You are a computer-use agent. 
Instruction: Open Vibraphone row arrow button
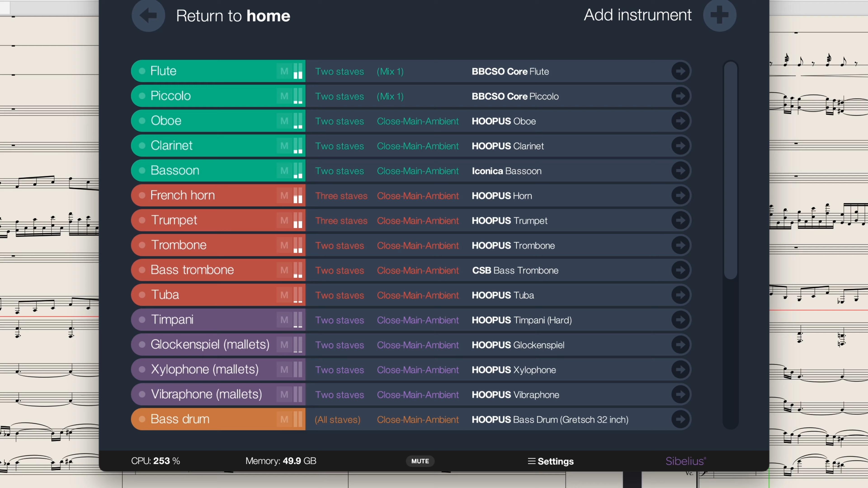680,394
